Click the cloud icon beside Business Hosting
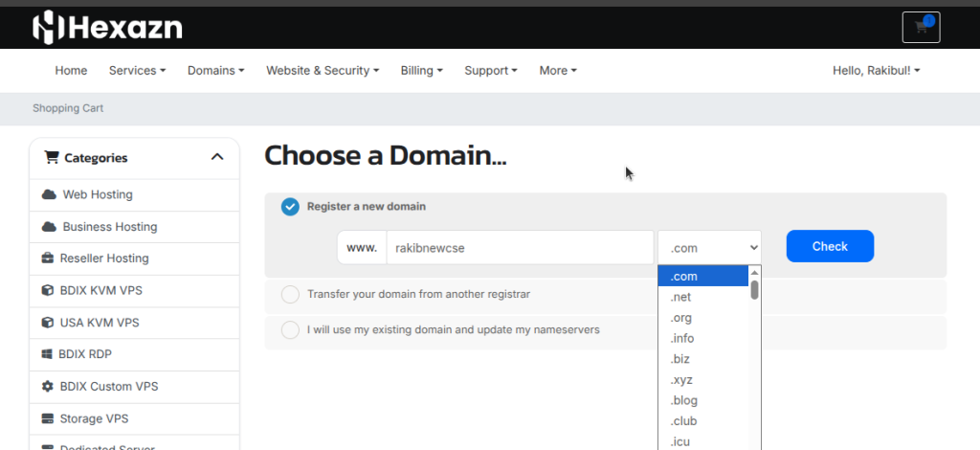Viewport: 980px width, 450px height. 49,226
